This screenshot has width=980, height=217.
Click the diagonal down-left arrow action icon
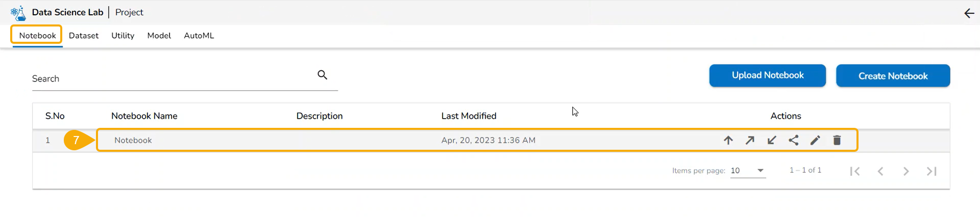pyautogui.click(x=772, y=140)
